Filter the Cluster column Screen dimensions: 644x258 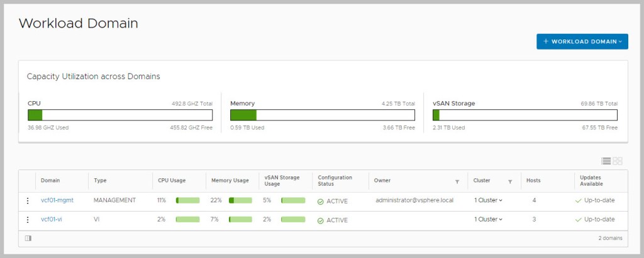(510, 181)
